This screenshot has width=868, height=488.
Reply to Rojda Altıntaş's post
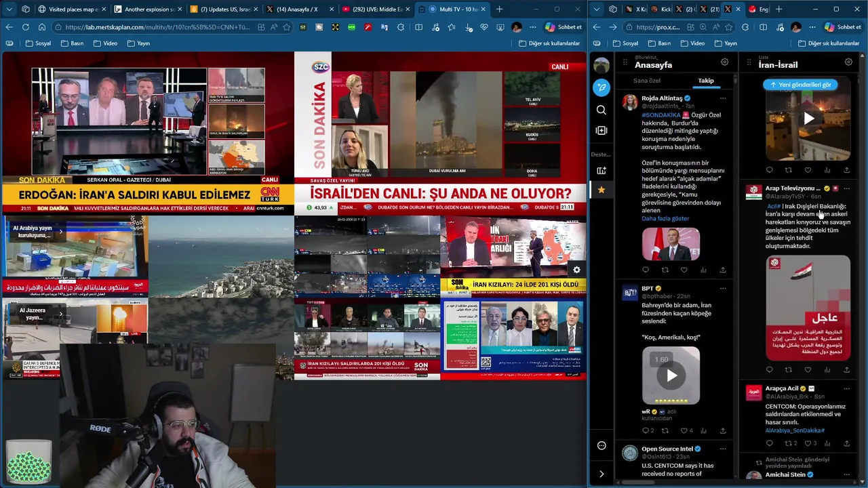click(646, 270)
